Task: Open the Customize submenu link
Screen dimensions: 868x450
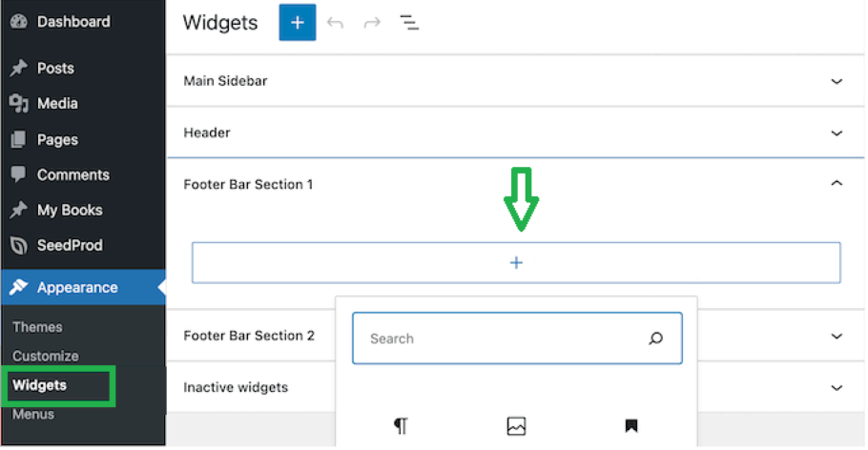Action: (45, 357)
